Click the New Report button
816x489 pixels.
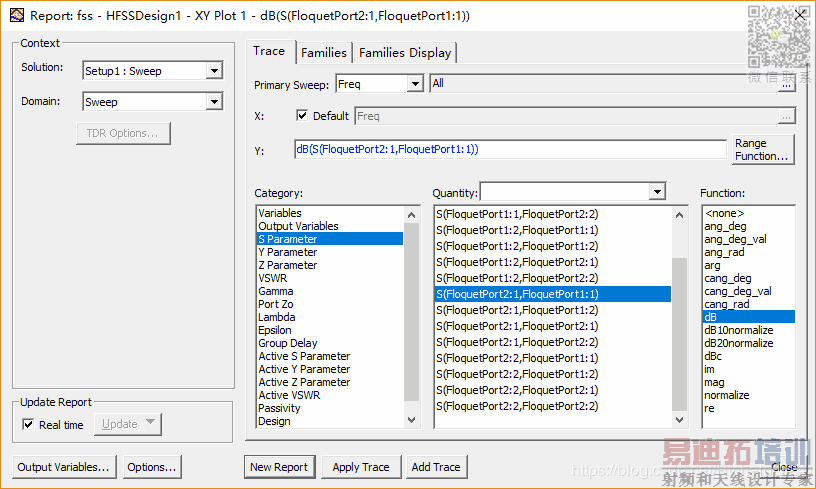coord(279,467)
